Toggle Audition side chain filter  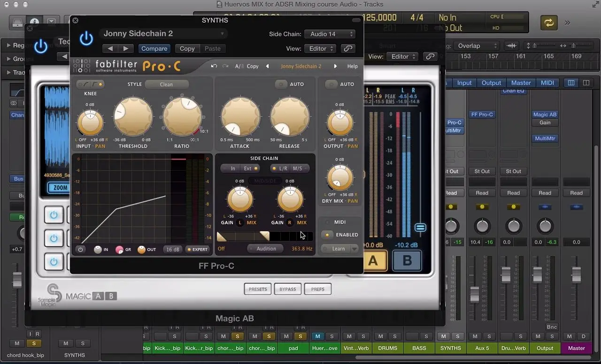coord(266,249)
